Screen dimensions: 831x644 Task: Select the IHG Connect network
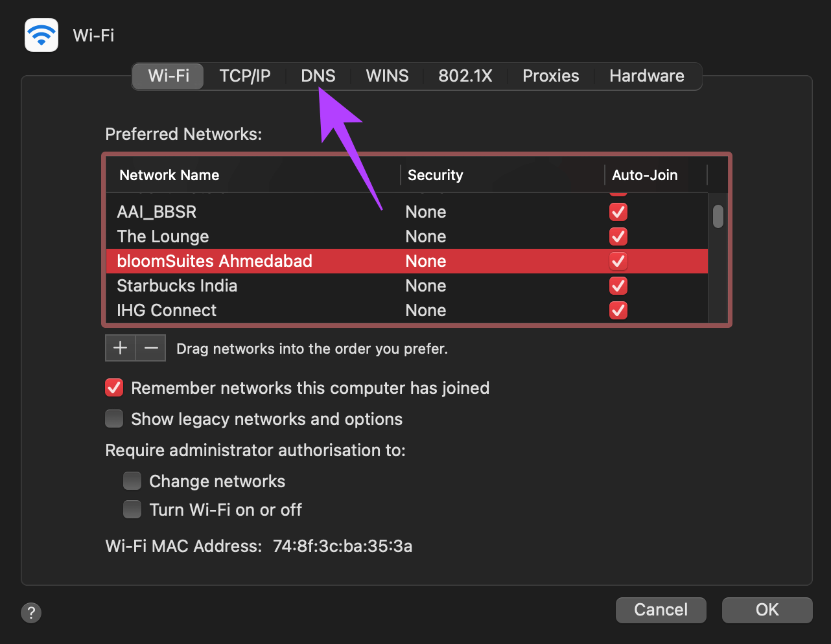[x=407, y=310]
